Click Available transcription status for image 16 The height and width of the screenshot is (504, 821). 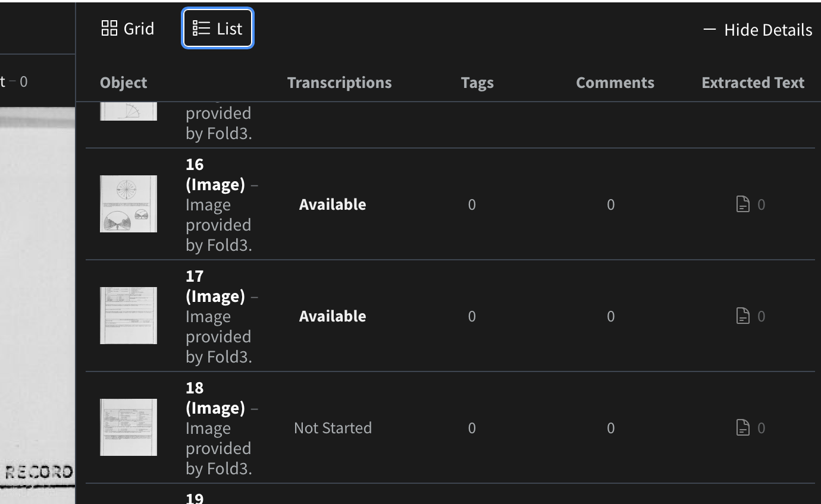click(333, 204)
